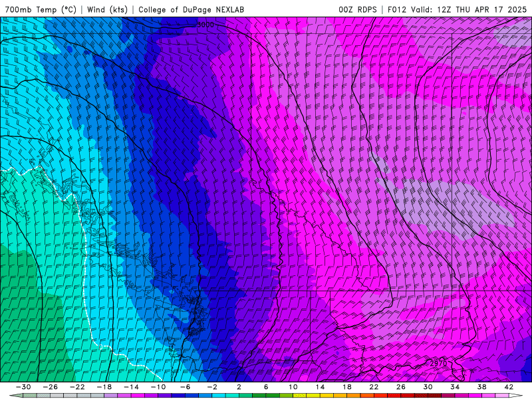Click the "10" color scale label

tap(293, 387)
